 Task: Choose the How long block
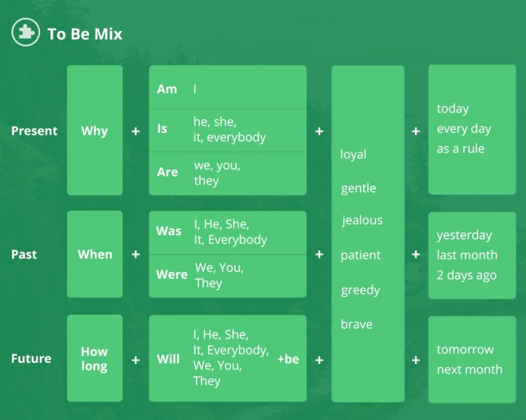(95, 358)
